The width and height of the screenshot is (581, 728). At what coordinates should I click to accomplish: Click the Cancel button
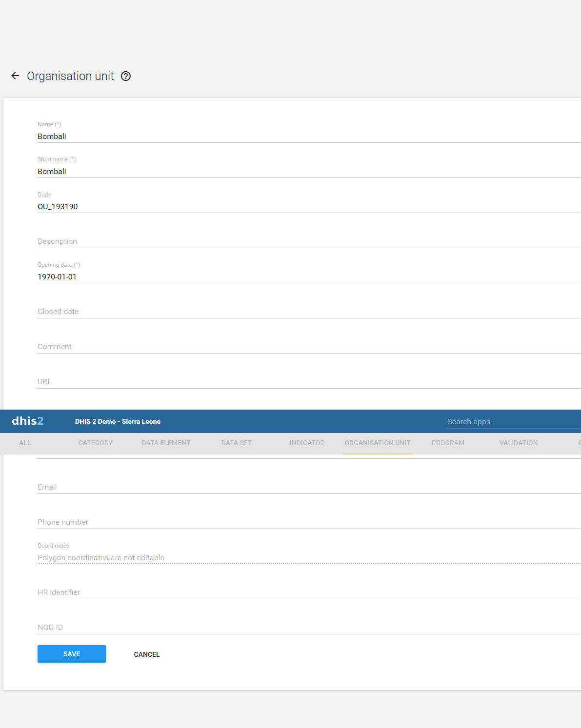147,654
